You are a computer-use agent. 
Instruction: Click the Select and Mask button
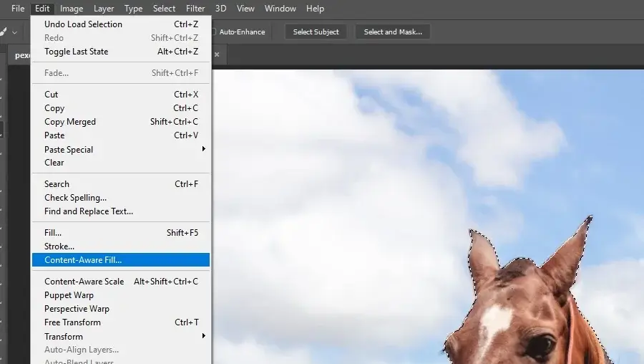[393, 32]
